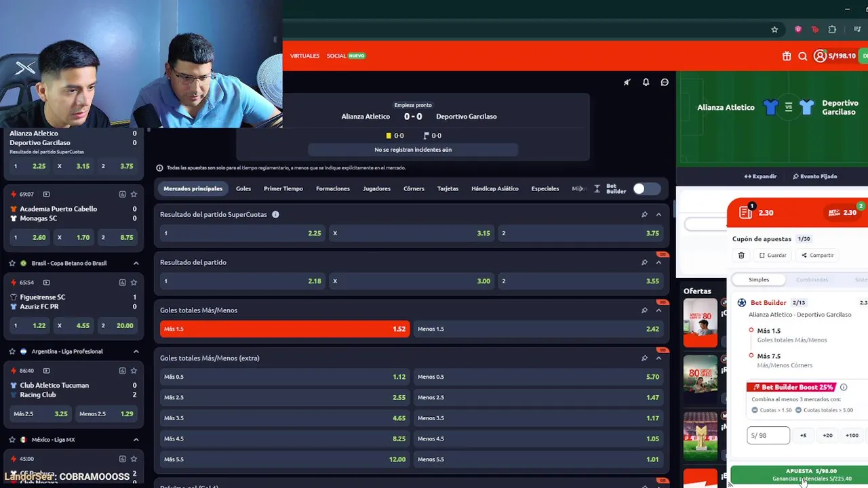Pin the Goles totales Más/Menos (extra) market
This screenshot has width=868, height=488.
click(x=644, y=358)
